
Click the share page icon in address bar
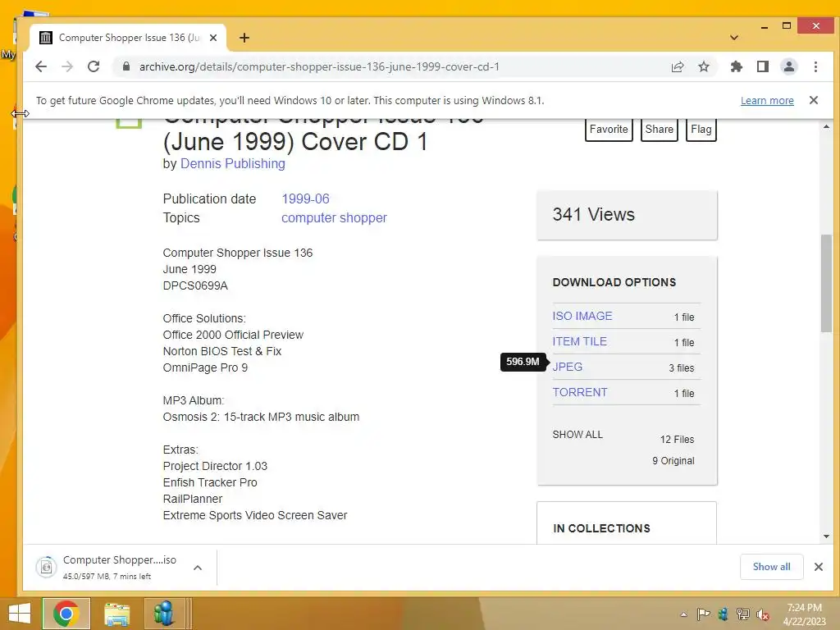point(678,66)
